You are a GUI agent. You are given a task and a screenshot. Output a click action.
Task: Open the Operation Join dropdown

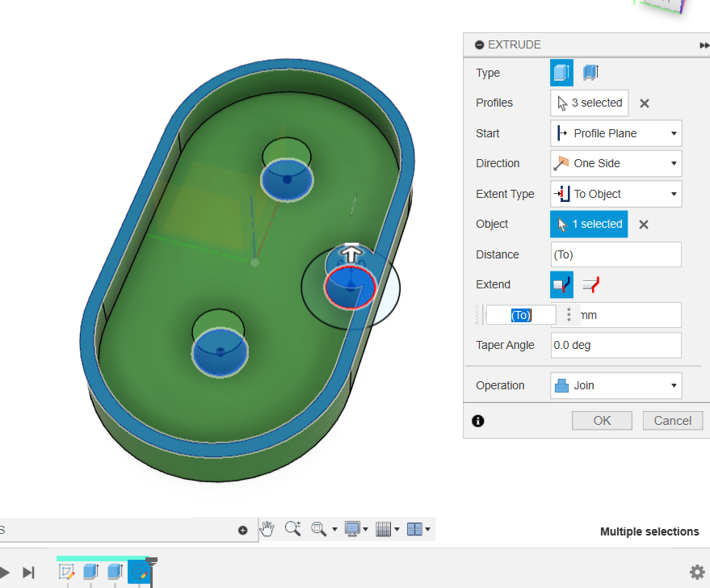click(x=615, y=385)
